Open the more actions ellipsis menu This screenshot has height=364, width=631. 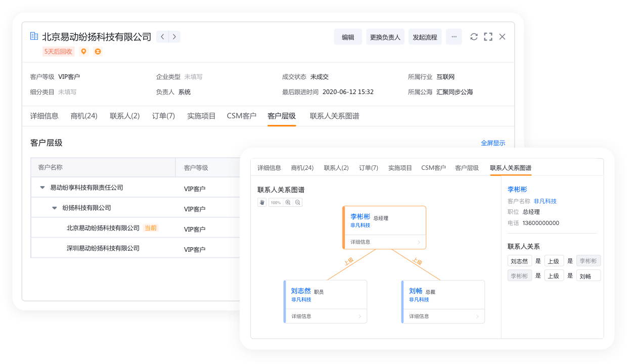coord(454,37)
